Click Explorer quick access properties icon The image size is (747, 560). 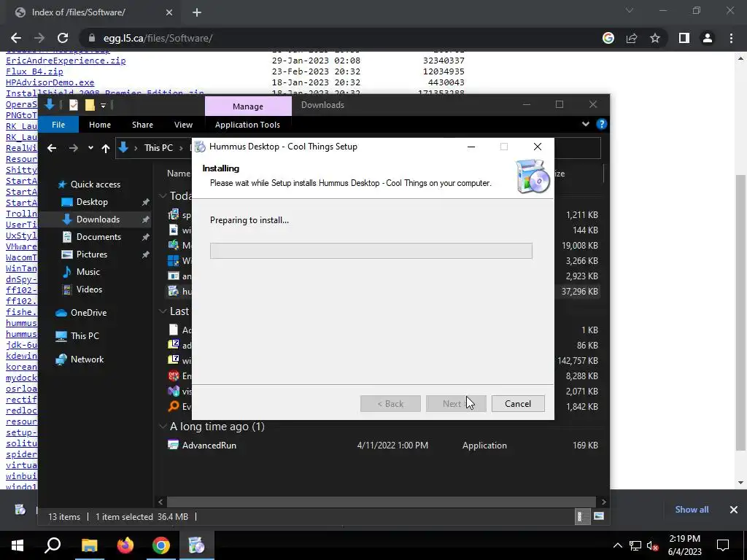point(74,105)
